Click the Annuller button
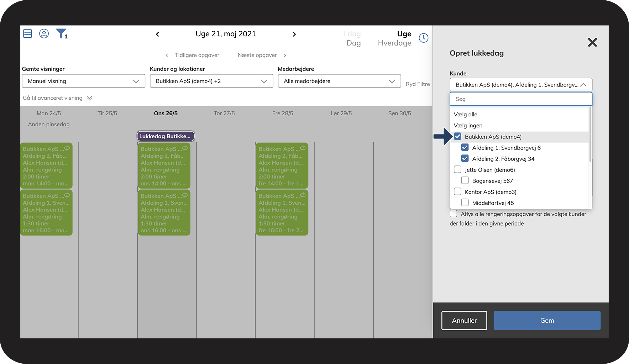 [x=464, y=321]
